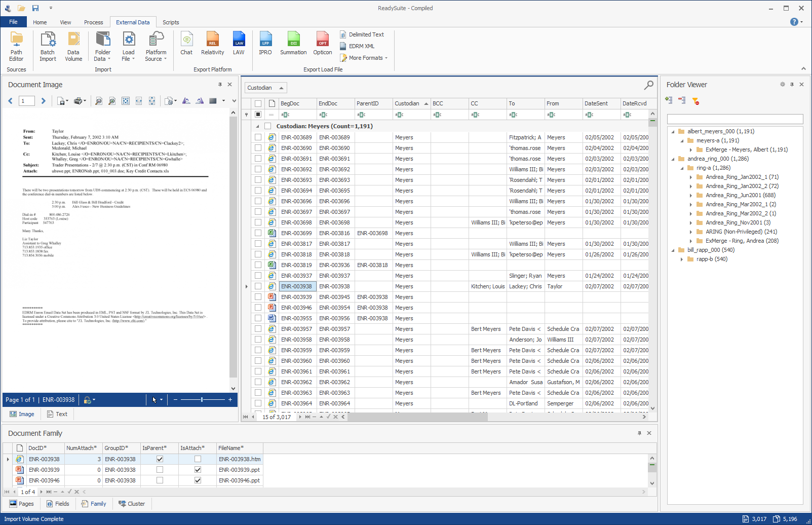812x525 pixels.
Task: Select checkbox of row ENR-003938
Action: pos(258,286)
